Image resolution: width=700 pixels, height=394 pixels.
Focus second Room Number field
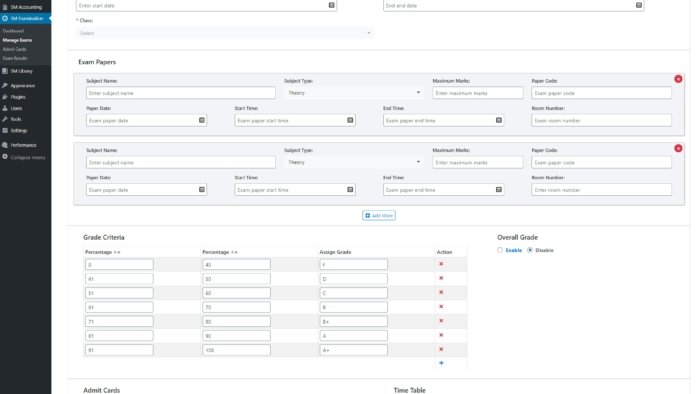click(601, 190)
